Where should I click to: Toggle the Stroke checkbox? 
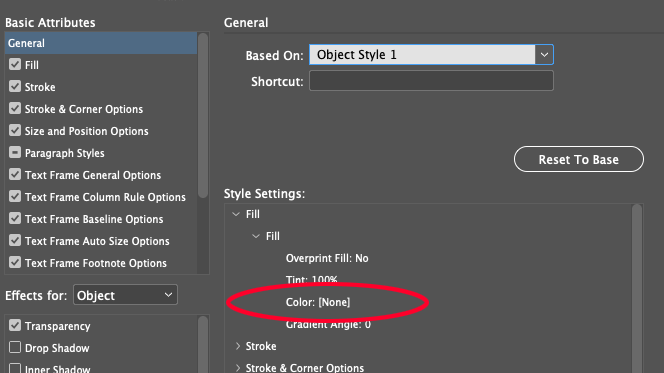pos(15,86)
